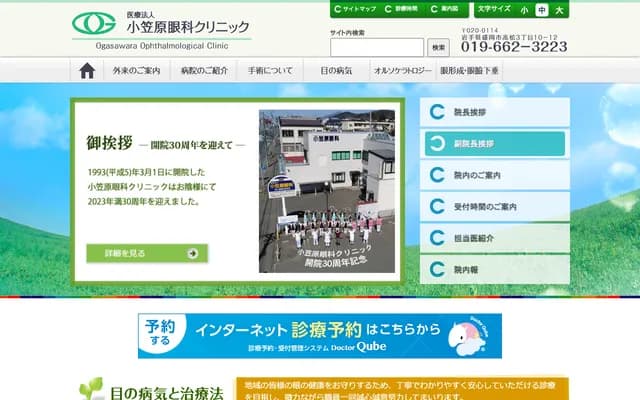Click the 予約する badge on the banner
The width and height of the screenshot is (640, 400).
160,333
